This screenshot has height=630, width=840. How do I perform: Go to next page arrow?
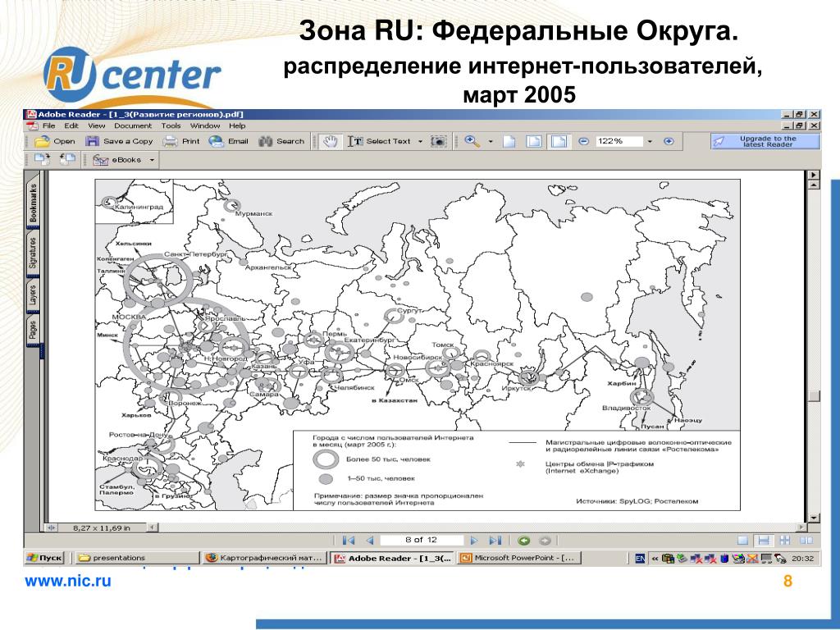coord(473,541)
